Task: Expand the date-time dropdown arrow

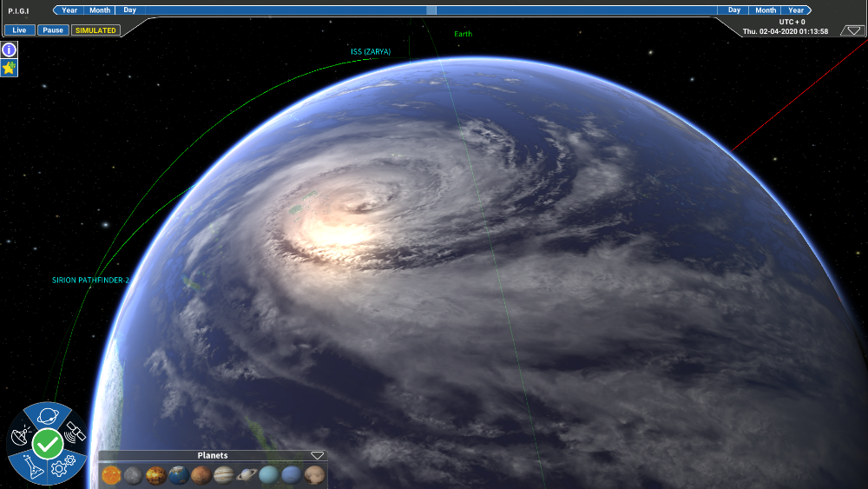Action: point(854,30)
